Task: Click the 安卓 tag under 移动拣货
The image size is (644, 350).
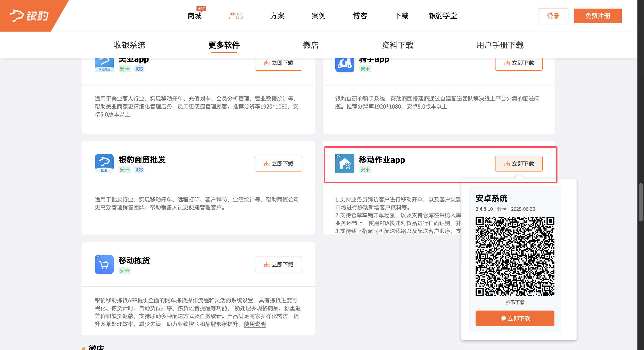Action: pos(124,271)
